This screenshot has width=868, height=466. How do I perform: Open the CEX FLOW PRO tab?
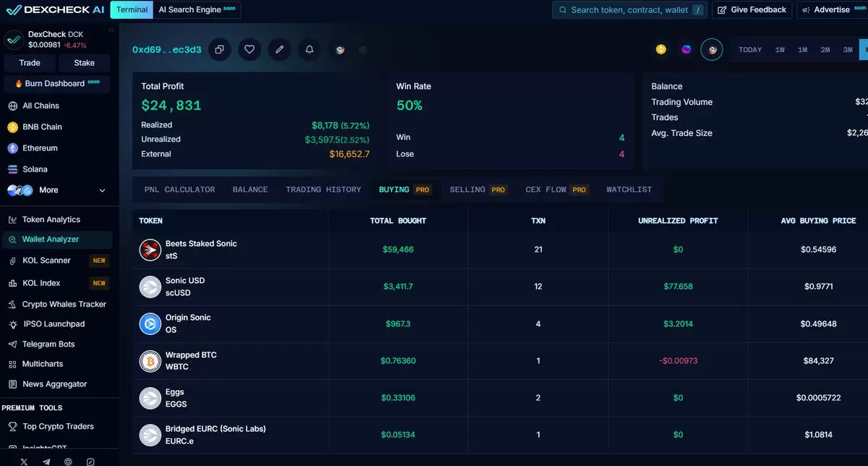click(556, 190)
